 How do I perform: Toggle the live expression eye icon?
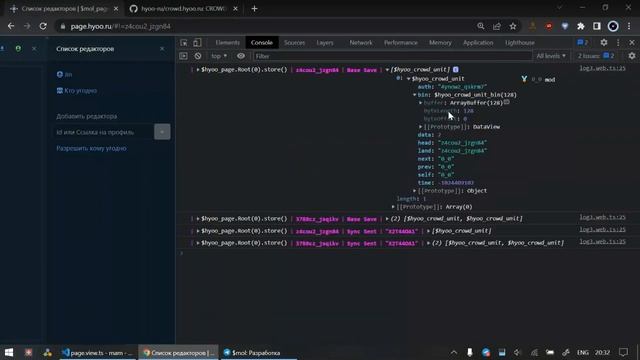241,56
